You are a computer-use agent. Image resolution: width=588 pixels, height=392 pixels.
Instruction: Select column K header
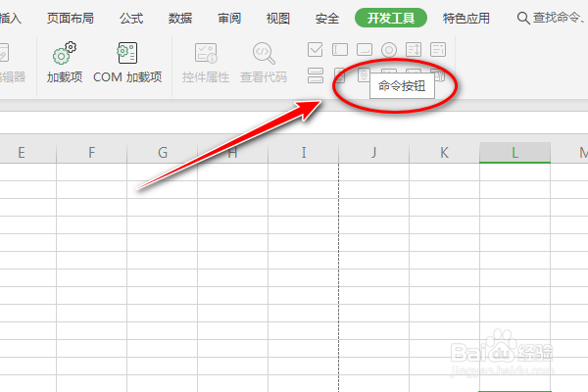(x=444, y=153)
